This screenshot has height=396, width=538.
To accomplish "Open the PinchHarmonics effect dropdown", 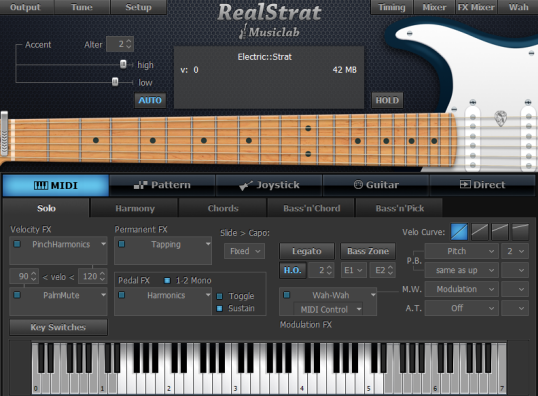I will coord(103,244).
